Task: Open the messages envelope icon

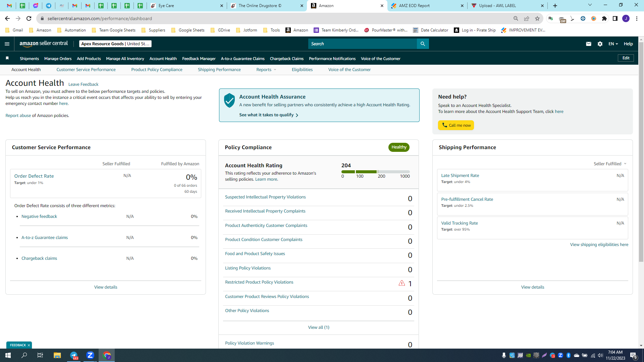Action: [x=589, y=44]
